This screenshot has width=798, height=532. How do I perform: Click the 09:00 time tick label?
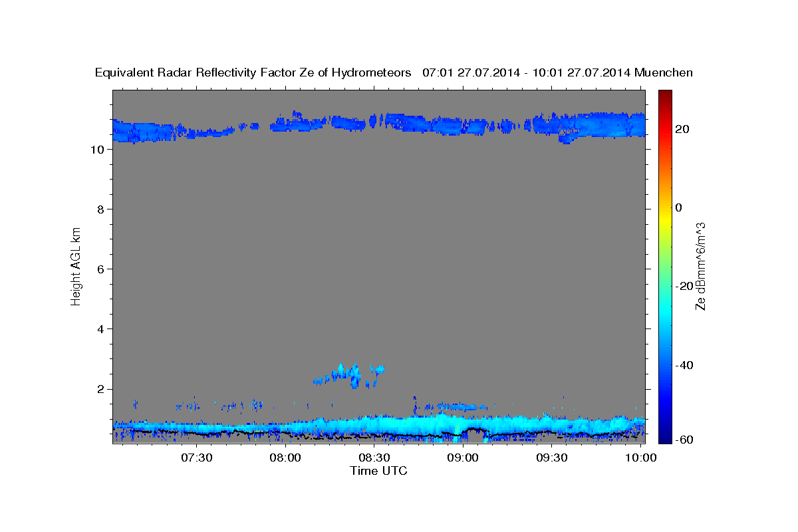coord(463,458)
